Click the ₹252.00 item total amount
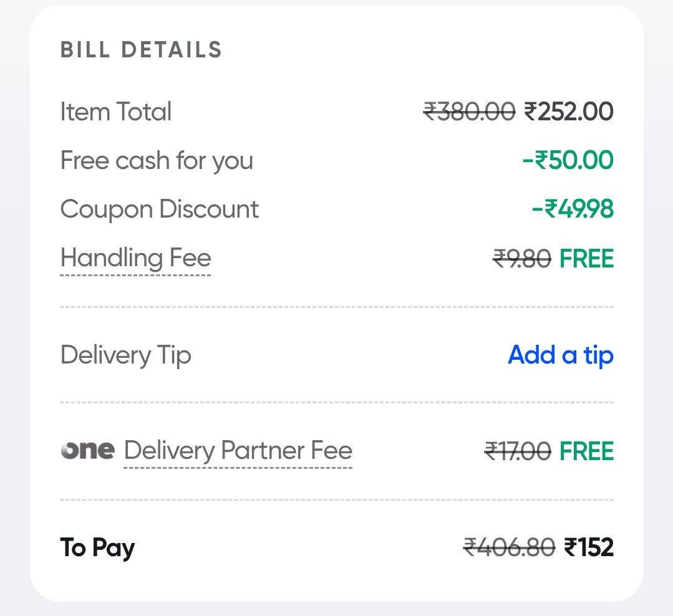673x616 pixels. coord(569,112)
